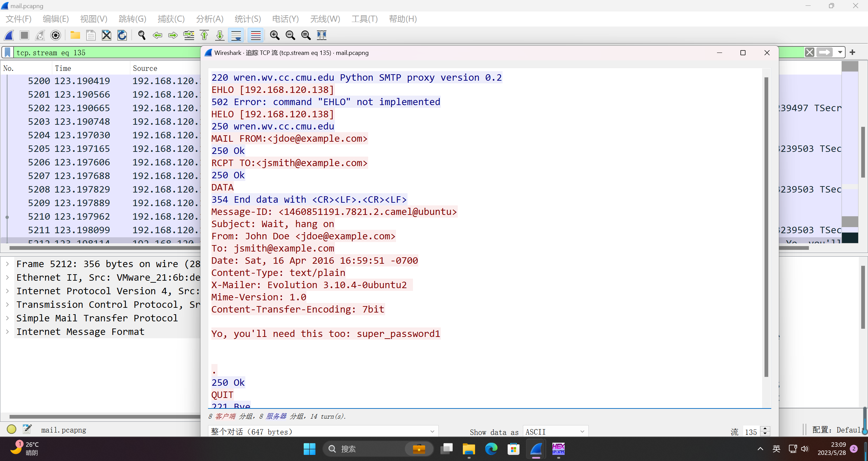Click the capture options gear icon
This screenshot has height=461, width=868.
[56, 35]
